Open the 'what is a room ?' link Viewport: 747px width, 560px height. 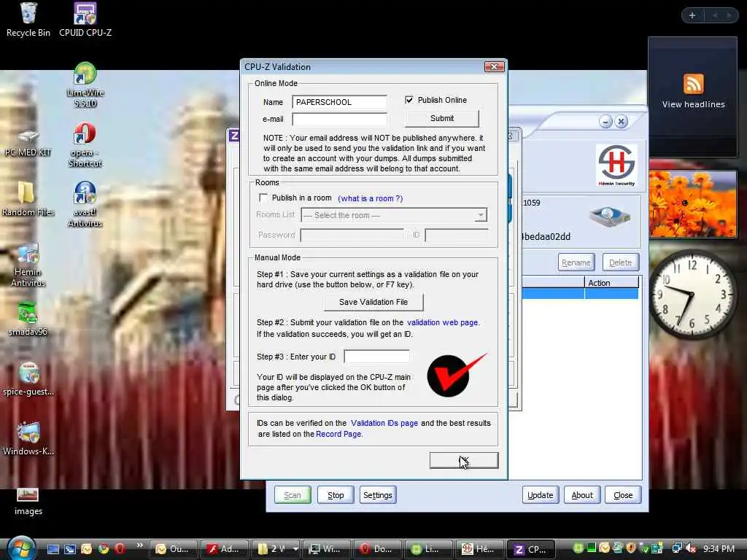[x=370, y=198]
